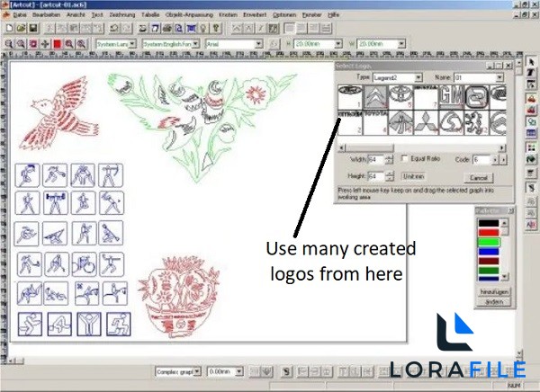
Task: Open the Ansicht menu
Action: (x=76, y=15)
